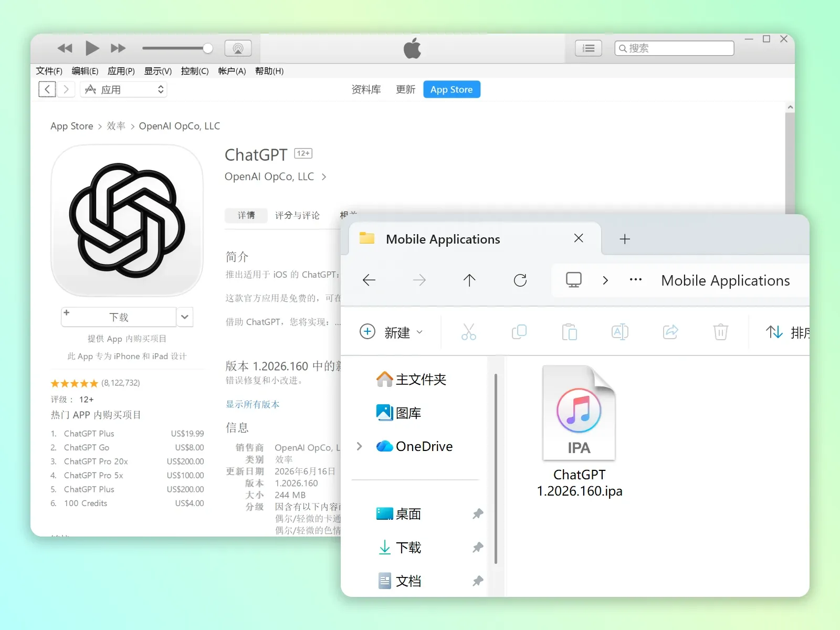Screen dimensions: 840x630
Task: Open the 应用 media type dropdown
Action: (124, 89)
